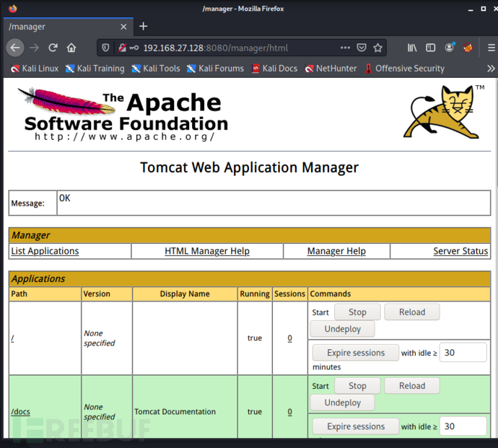Click the sessions count for /docs

[x=289, y=412]
